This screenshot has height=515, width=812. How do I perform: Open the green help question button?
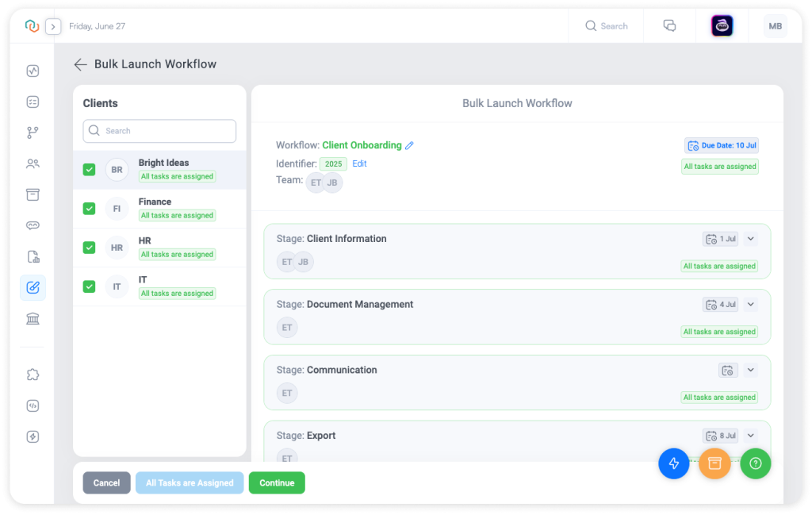756,463
